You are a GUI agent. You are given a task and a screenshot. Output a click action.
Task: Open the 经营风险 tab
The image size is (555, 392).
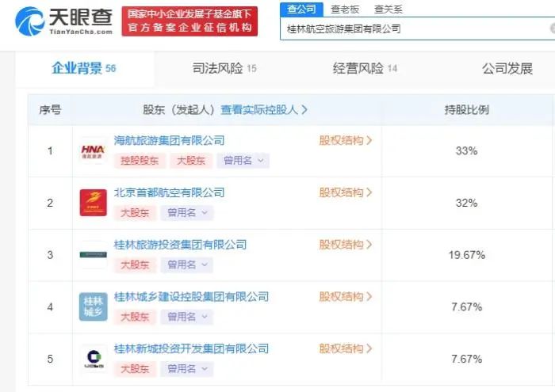click(x=365, y=68)
